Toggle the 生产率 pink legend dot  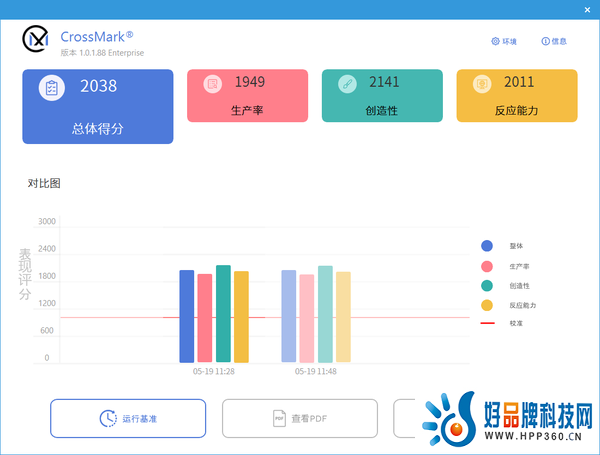click(487, 266)
